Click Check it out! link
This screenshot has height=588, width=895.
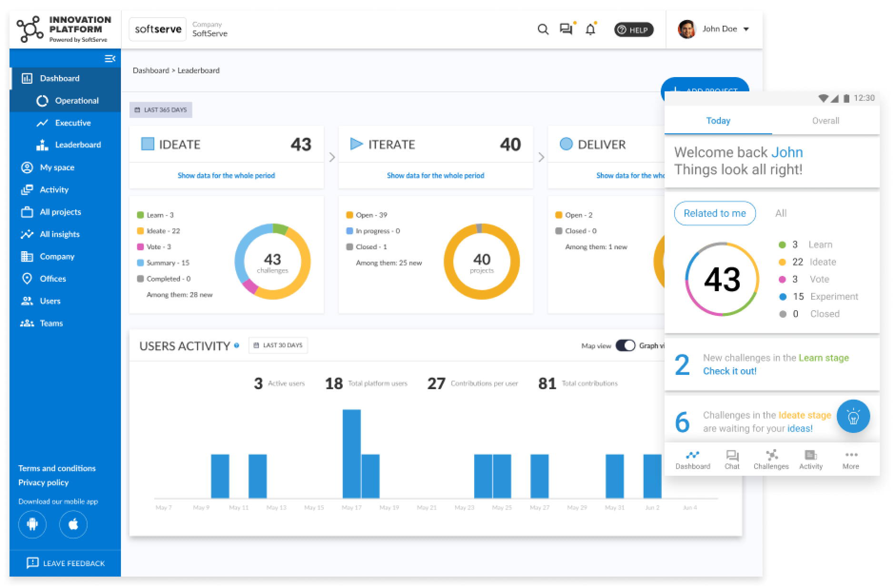coord(730,371)
